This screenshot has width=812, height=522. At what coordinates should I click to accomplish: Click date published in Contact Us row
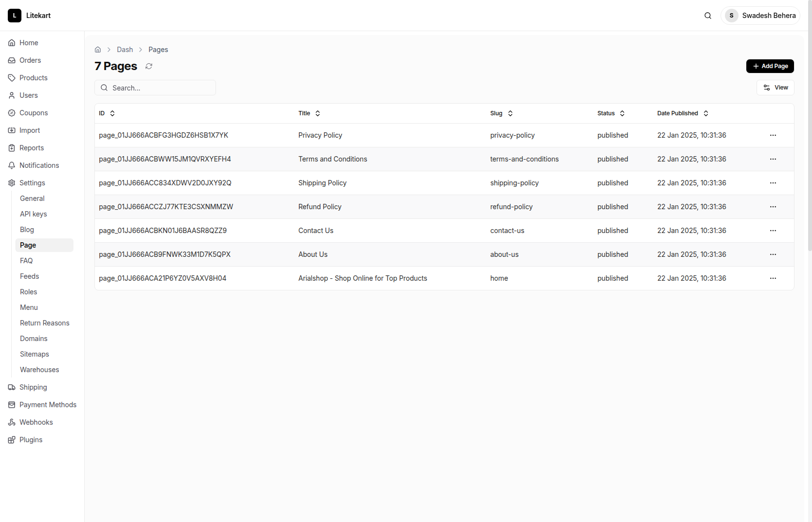(x=691, y=231)
